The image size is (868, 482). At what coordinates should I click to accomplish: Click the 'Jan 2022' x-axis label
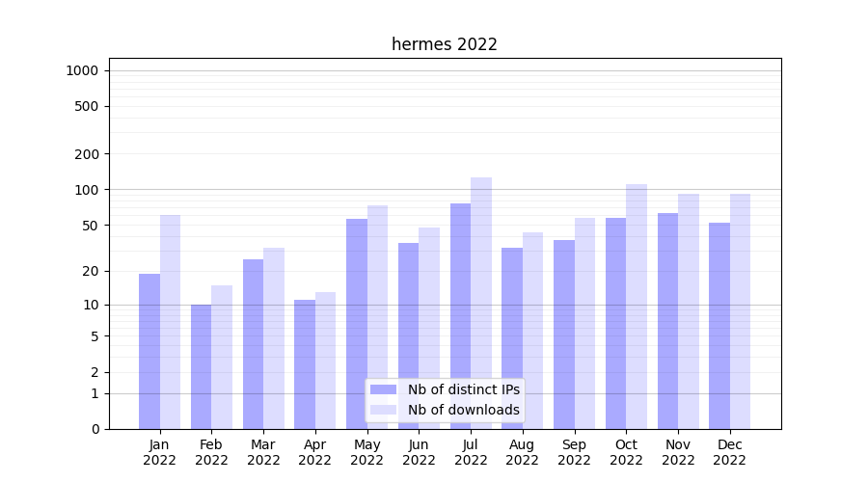(160, 452)
